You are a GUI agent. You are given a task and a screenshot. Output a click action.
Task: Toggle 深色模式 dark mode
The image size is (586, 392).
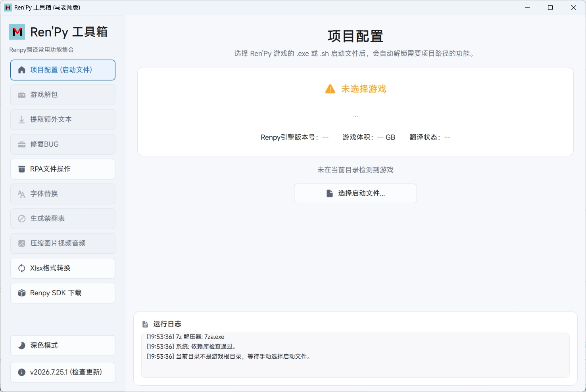[63, 346]
